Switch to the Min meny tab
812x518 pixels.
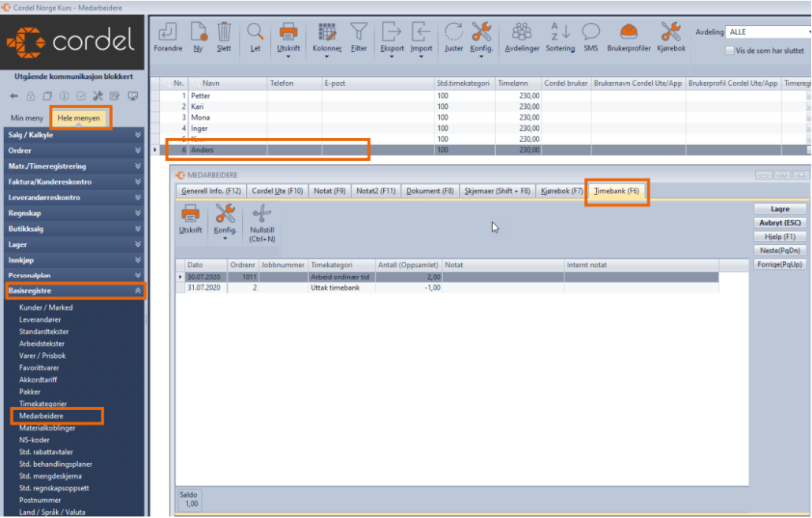pos(27,118)
